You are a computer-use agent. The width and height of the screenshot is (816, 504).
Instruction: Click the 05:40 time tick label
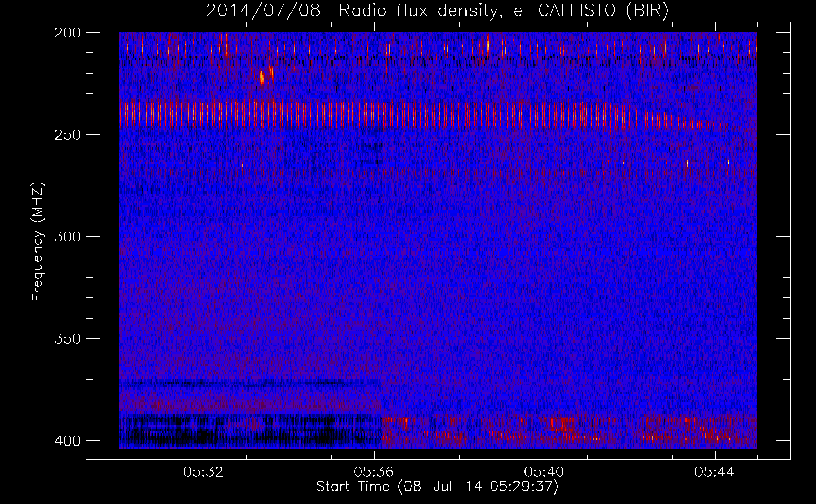click(x=544, y=472)
